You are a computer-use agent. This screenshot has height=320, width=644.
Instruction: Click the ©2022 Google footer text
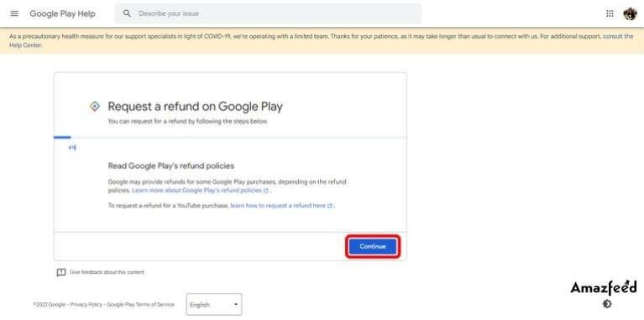pyautogui.click(x=49, y=304)
